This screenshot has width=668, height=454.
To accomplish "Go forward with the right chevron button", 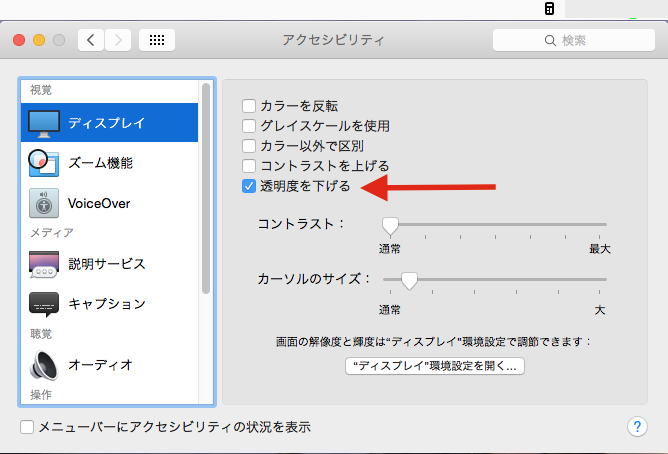I will (x=118, y=40).
